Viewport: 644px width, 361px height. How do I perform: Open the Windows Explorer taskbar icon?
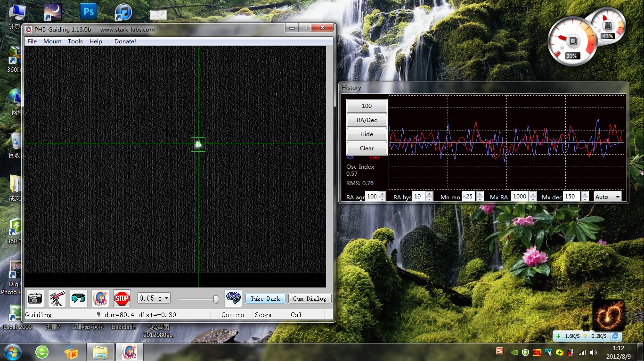(100, 352)
